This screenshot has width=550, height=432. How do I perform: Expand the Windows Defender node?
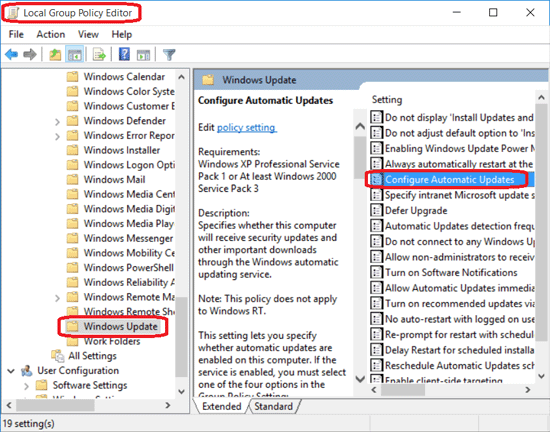coord(58,122)
